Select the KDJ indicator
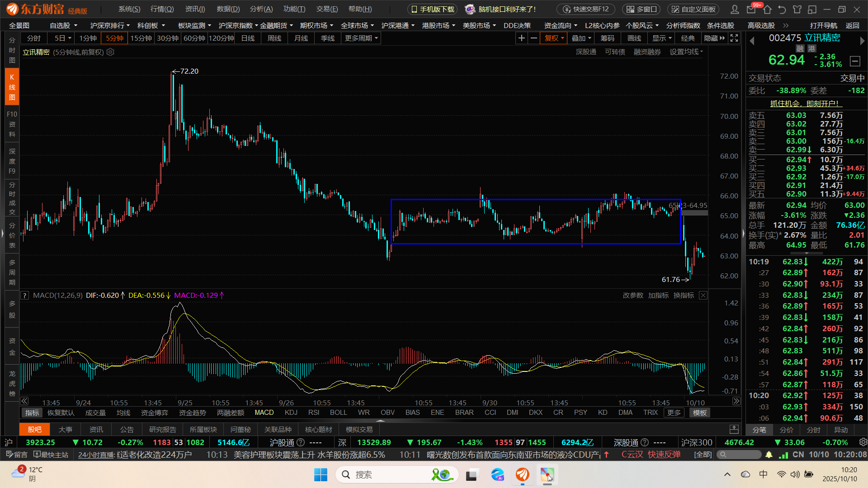868x488 pixels. tap(291, 413)
